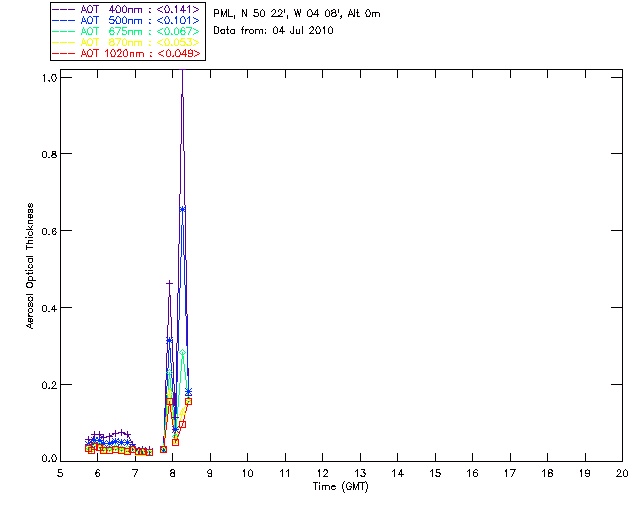Click x-axis tick label 7

[x=135, y=473]
